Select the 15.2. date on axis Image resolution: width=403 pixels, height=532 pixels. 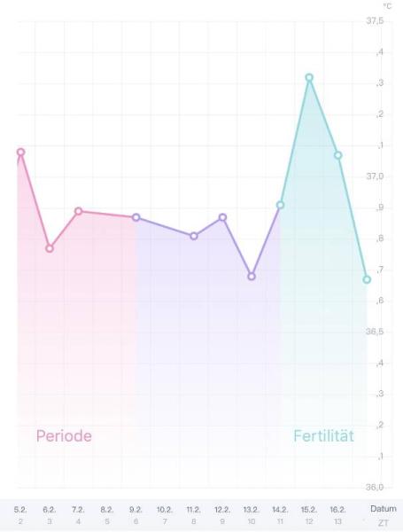point(309,510)
